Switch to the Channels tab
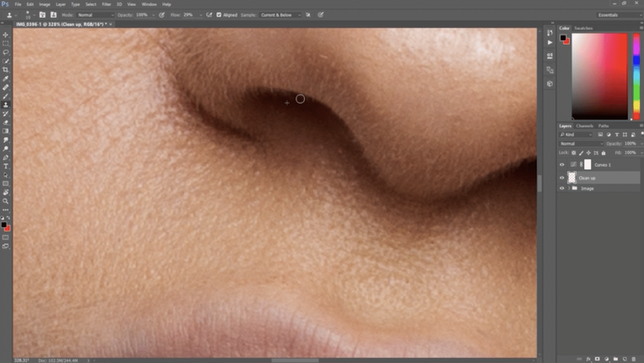 585,126
